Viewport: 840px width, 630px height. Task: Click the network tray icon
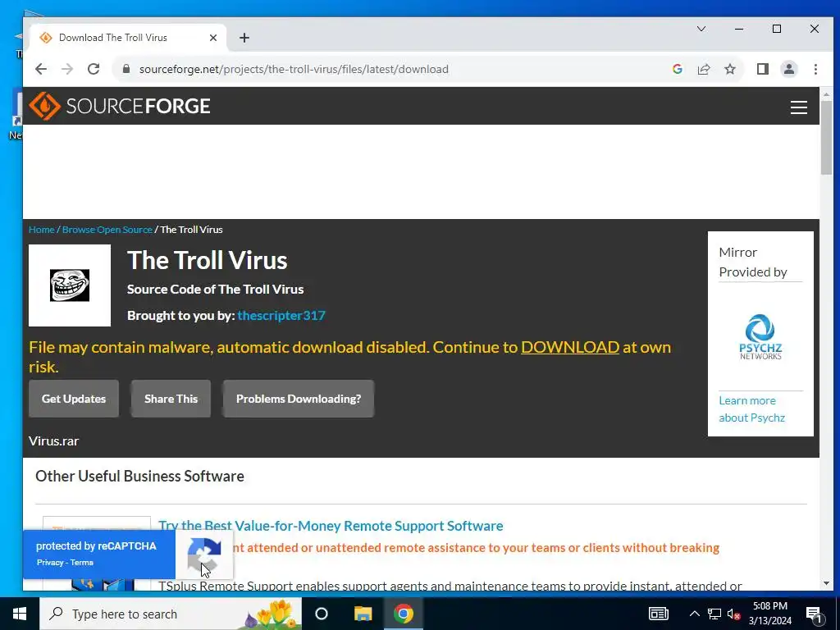[x=714, y=614]
